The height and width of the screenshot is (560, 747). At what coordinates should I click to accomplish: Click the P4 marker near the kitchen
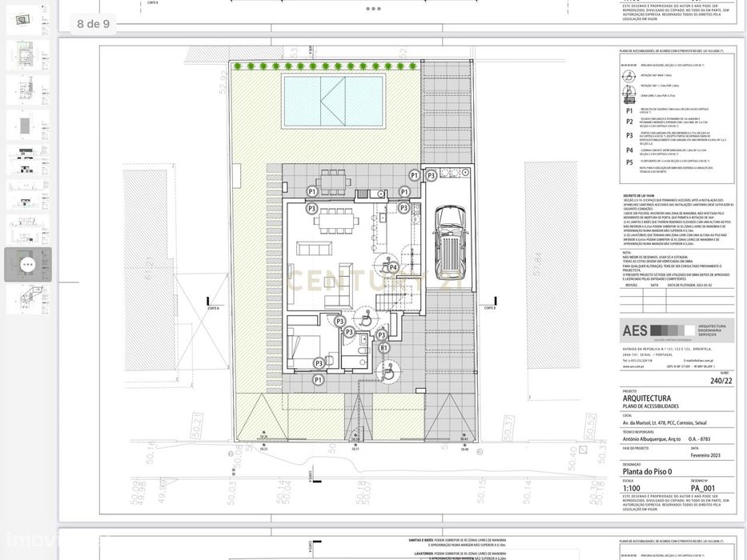click(x=393, y=268)
